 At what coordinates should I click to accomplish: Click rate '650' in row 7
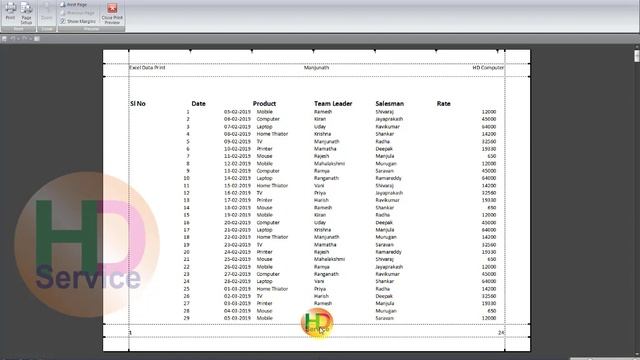tap(492, 156)
